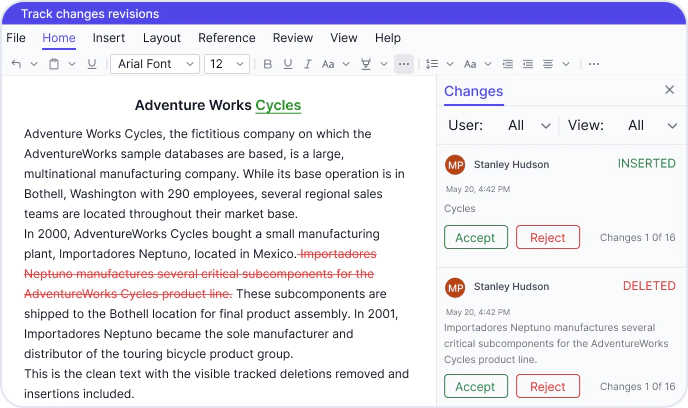Open the undo history dropdown arrow

coord(34,64)
